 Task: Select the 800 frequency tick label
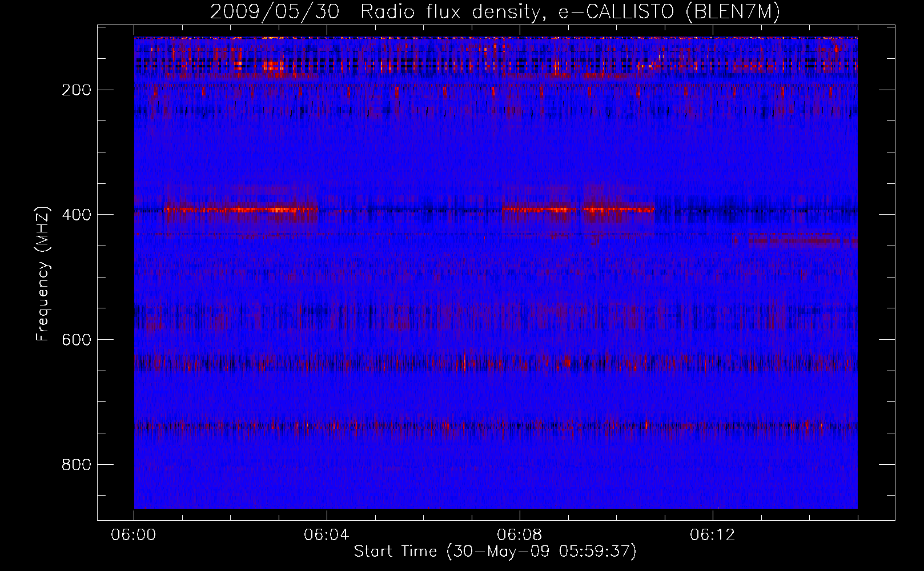click(77, 465)
